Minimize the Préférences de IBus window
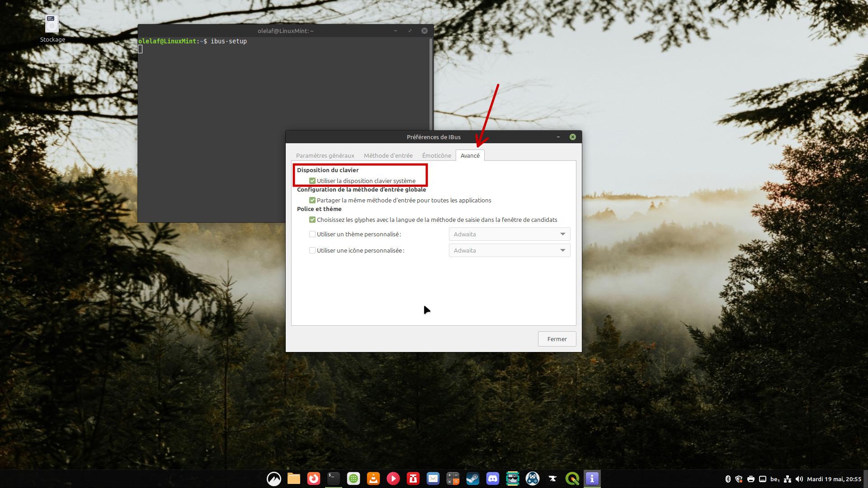Screen dimensions: 868x488 coord(558,137)
